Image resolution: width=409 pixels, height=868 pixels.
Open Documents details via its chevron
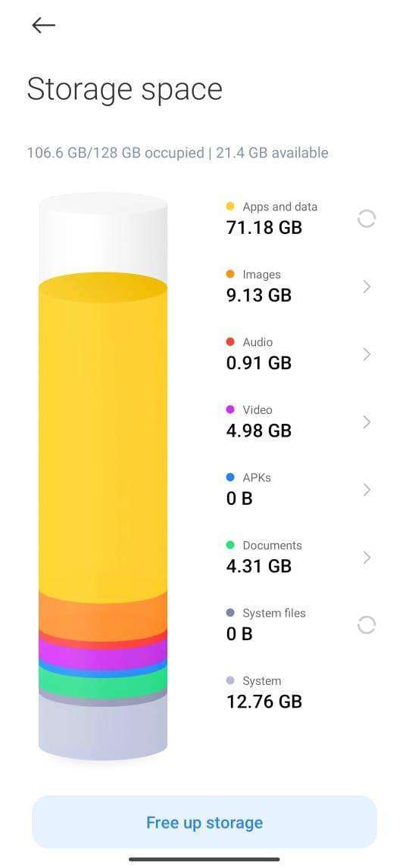[367, 558]
